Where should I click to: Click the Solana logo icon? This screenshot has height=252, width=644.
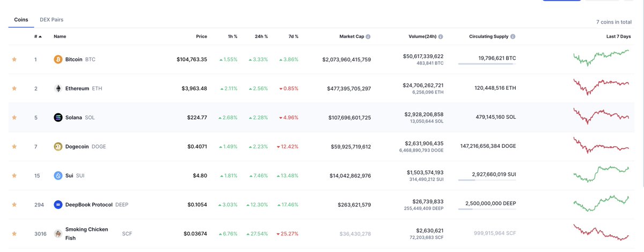58,117
